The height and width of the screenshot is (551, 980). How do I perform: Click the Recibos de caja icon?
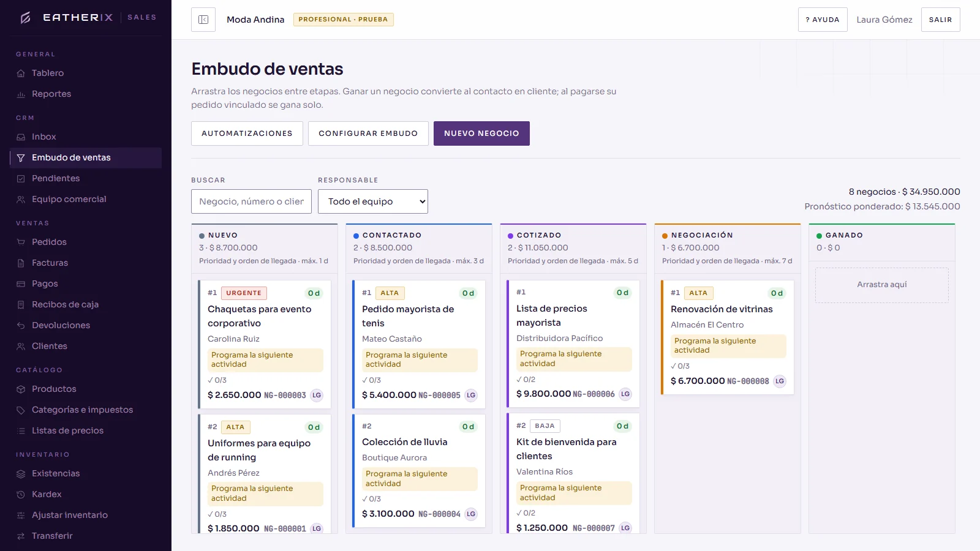pyautogui.click(x=21, y=305)
